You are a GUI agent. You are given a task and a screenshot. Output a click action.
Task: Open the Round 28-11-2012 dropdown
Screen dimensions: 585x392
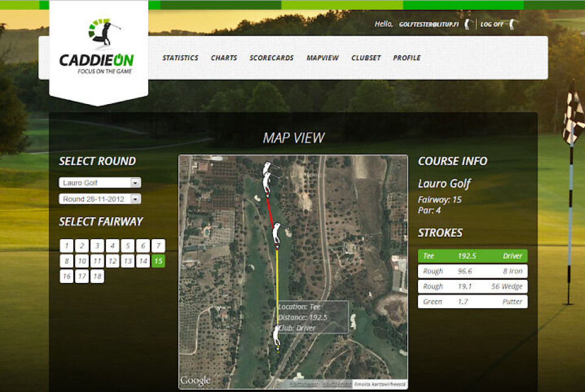(x=99, y=199)
